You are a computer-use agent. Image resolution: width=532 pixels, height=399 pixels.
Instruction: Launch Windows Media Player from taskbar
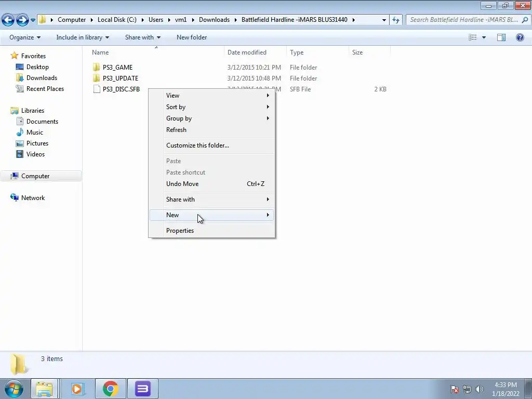tap(77, 389)
